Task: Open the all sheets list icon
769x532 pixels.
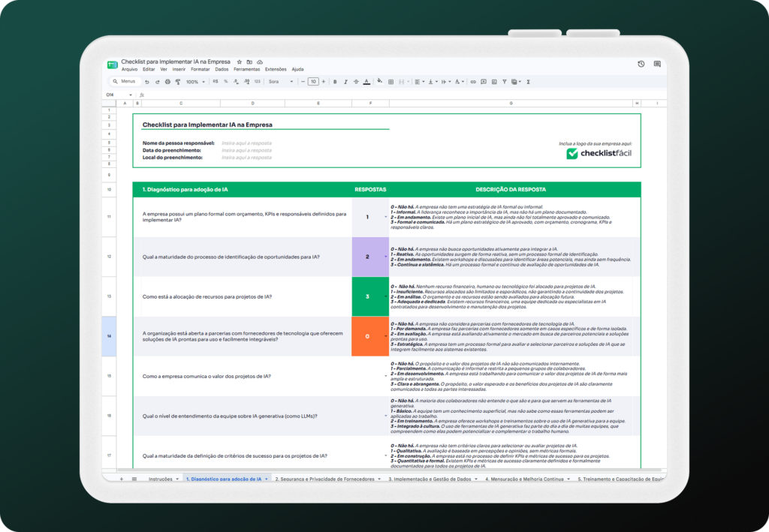Action: (x=134, y=479)
